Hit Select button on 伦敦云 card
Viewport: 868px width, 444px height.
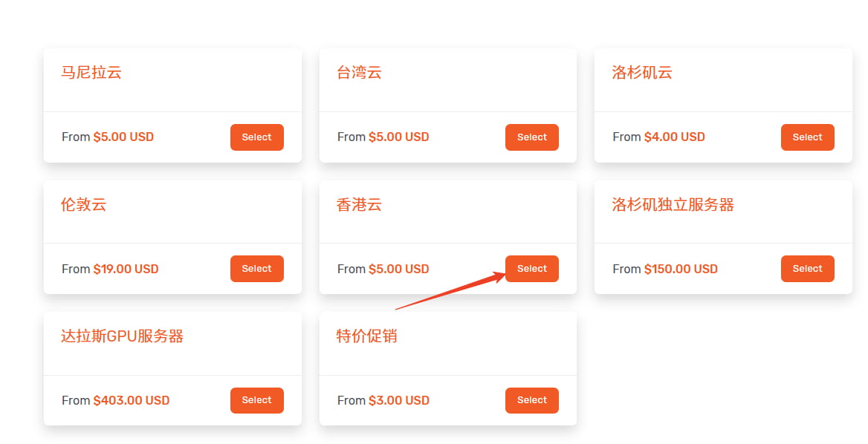pyautogui.click(x=256, y=269)
